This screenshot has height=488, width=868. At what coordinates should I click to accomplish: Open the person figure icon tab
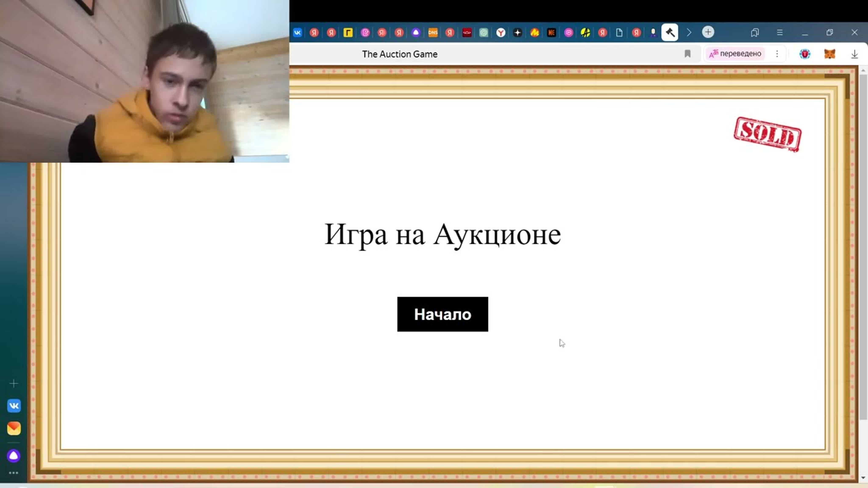653,32
